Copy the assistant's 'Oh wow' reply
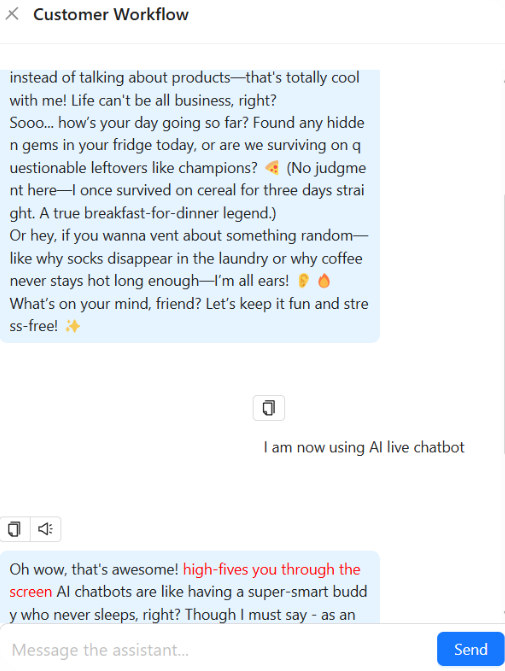505x671 pixels. click(15, 529)
